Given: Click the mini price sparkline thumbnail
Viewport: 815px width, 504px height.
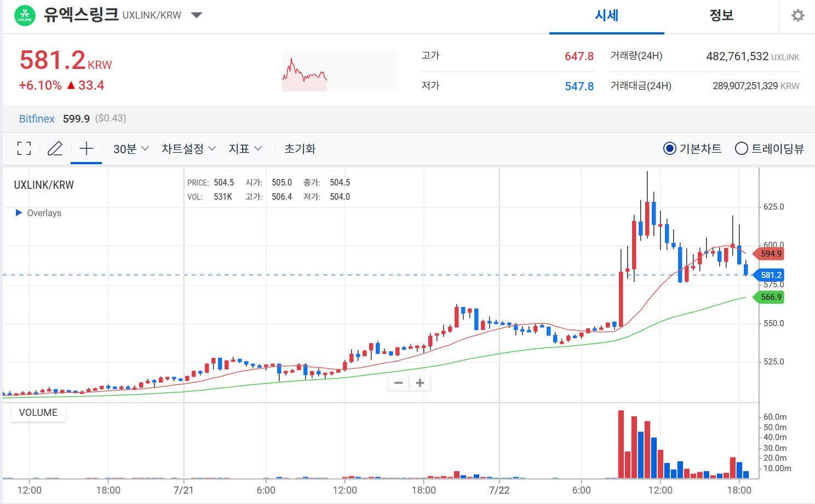Looking at the screenshot, I should 340,71.
